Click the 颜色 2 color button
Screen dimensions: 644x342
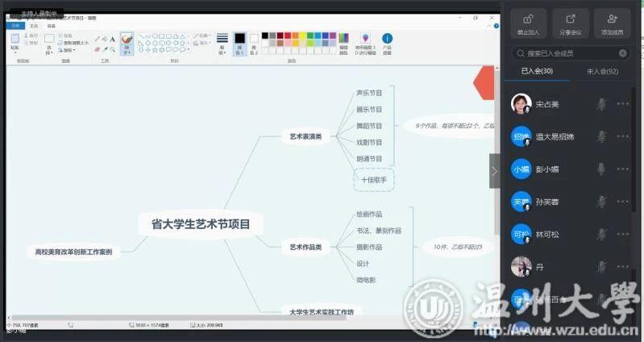tap(254, 42)
